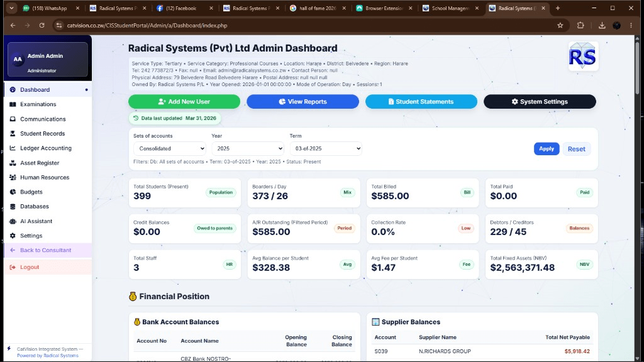Click the Total Fixed Assets value $2,563,371.48

tap(522, 268)
